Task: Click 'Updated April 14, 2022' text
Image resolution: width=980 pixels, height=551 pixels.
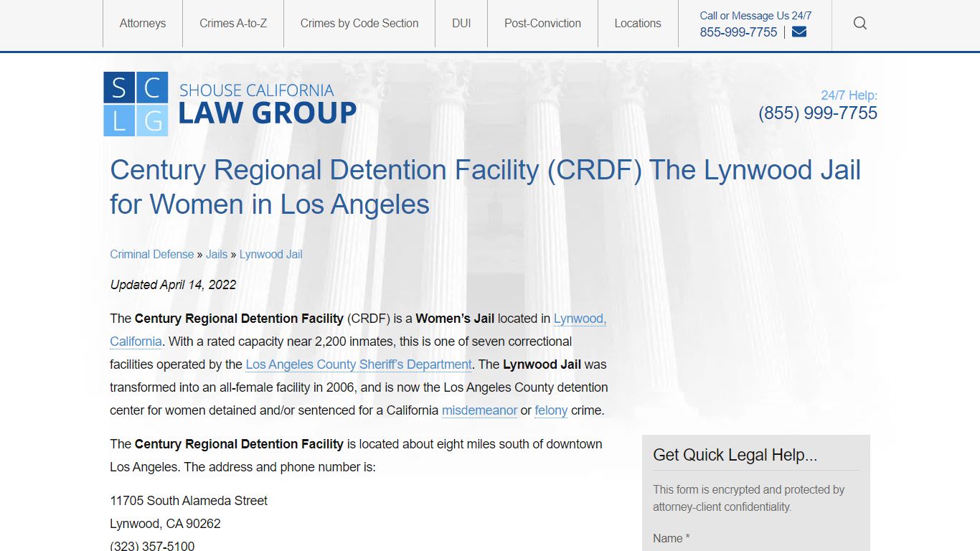Action: pos(173,285)
